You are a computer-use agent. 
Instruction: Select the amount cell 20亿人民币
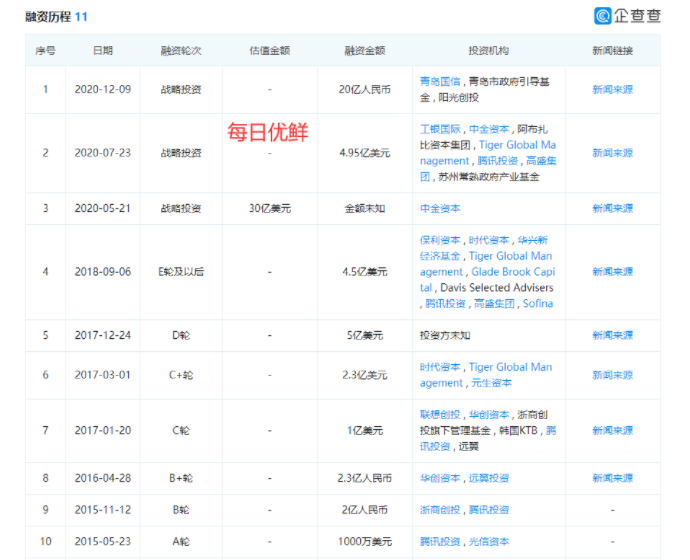point(365,89)
